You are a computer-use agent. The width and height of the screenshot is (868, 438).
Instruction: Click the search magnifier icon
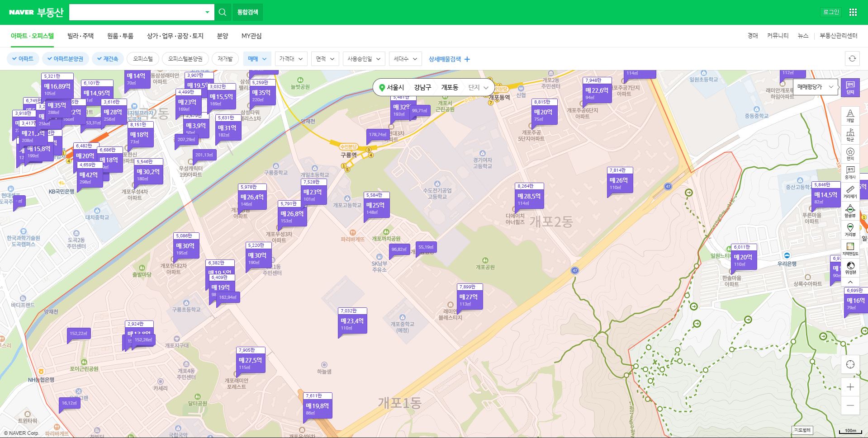tap(222, 12)
